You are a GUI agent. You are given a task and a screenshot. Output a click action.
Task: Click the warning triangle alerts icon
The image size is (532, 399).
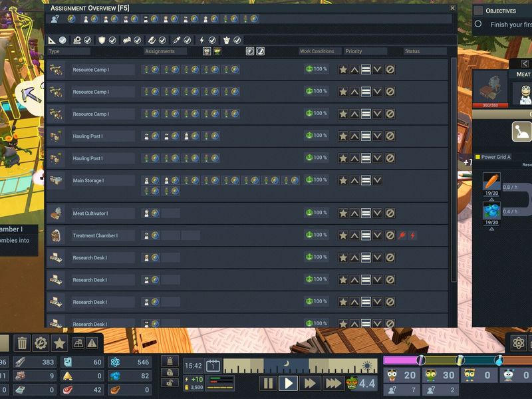tap(92, 343)
